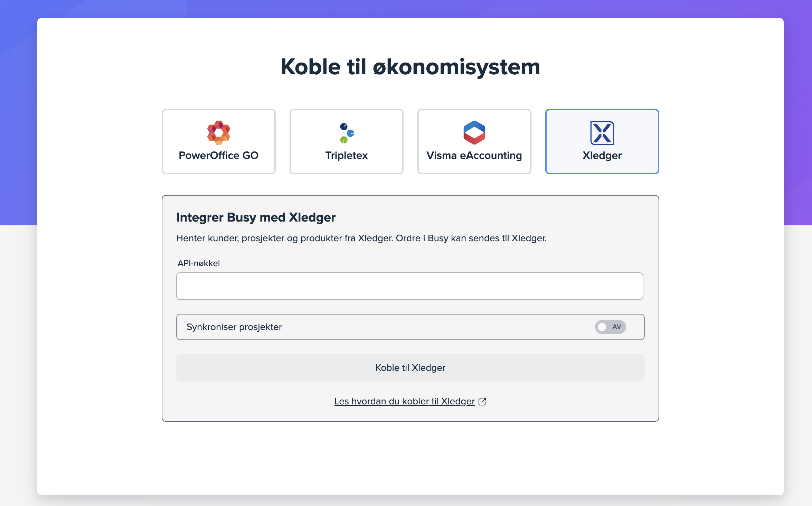
Task: Click the Synkroniser prosjekter label text
Action: [x=234, y=327]
